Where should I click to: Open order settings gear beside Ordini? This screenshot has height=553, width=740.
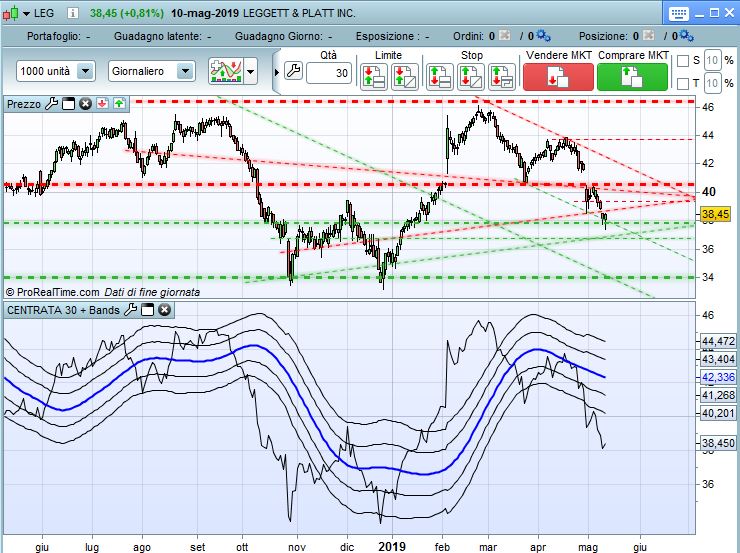pyautogui.click(x=543, y=35)
